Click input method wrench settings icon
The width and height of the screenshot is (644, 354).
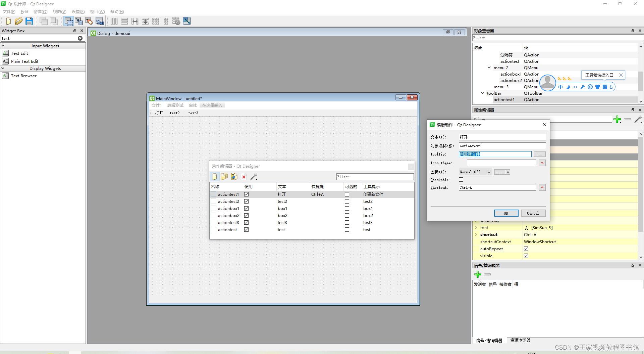[x=583, y=87]
